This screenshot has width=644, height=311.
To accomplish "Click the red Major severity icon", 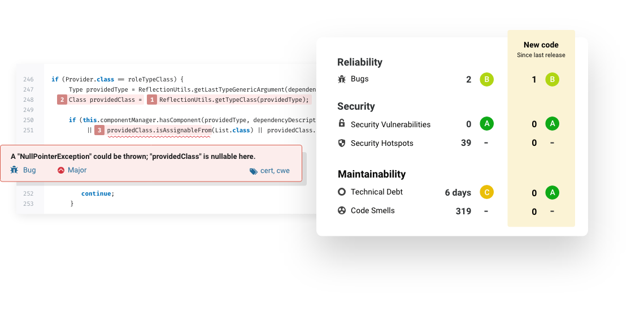I will [61, 170].
